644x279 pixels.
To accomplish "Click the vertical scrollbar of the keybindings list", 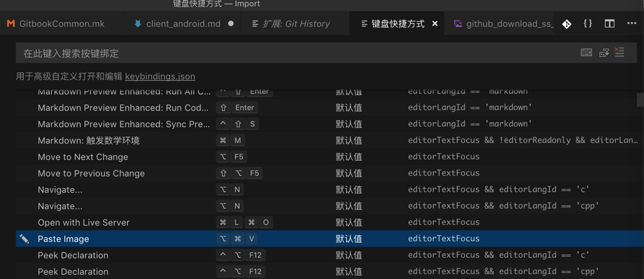I will (640, 100).
